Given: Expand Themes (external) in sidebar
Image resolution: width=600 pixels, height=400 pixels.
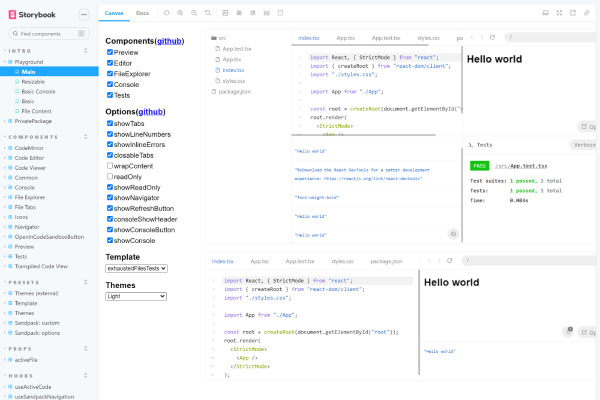Looking at the screenshot, I should [x=36, y=293].
